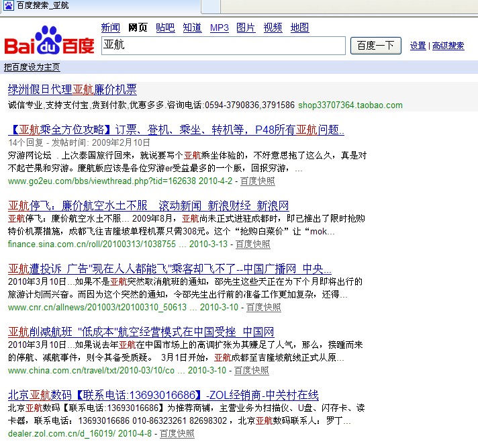
Task: Open 百度快照 for china.com.cn result
Action: (252, 371)
